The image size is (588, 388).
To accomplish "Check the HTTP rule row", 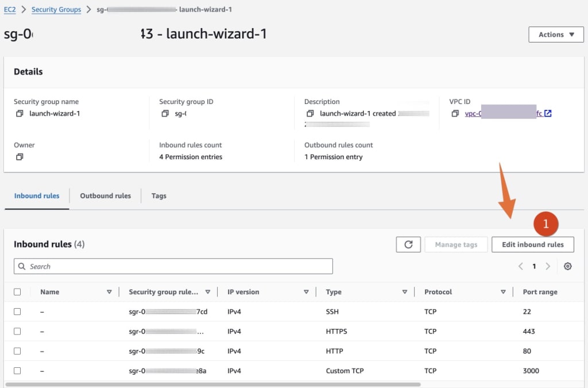I will coord(17,351).
